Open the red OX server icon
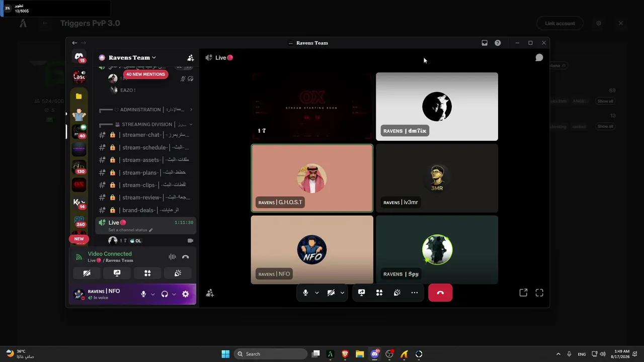Screen dimensions: 644x362 (79, 185)
